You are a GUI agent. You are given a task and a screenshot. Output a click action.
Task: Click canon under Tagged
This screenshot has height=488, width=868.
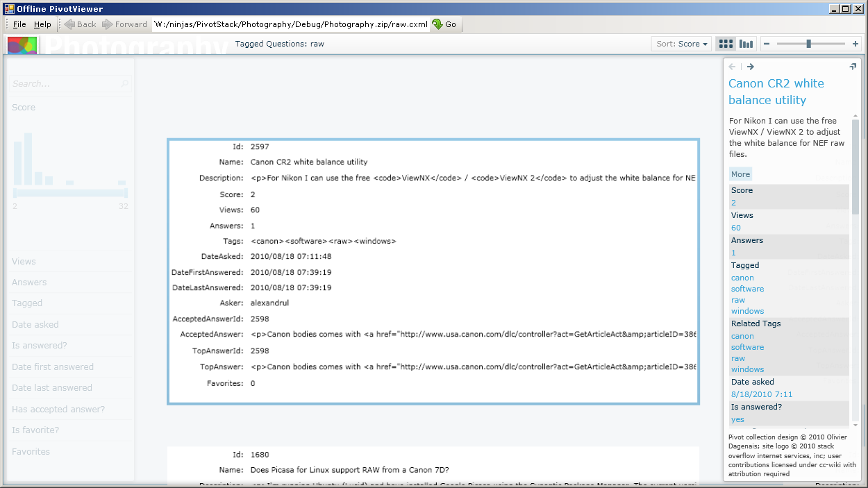pyautogui.click(x=742, y=278)
